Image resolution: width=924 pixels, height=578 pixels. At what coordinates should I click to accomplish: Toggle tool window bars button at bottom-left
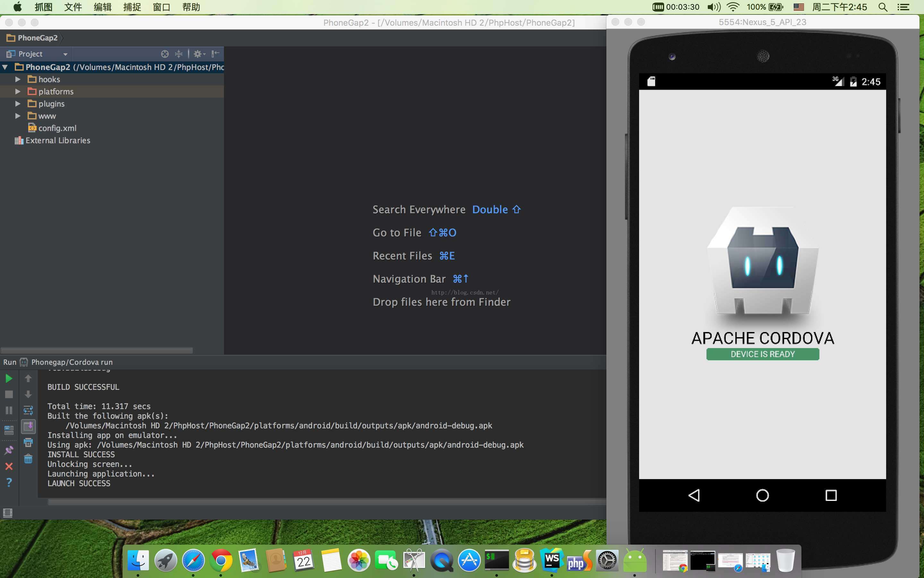[8, 513]
